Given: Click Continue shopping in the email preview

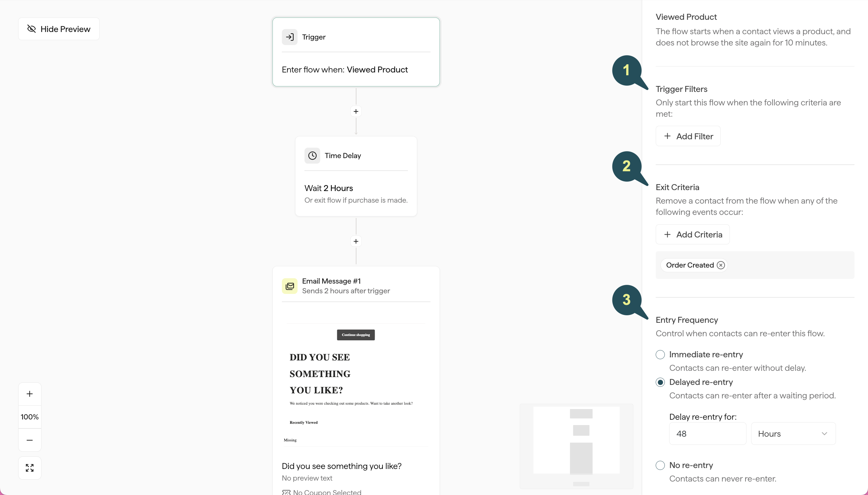Looking at the screenshot, I should click(355, 334).
